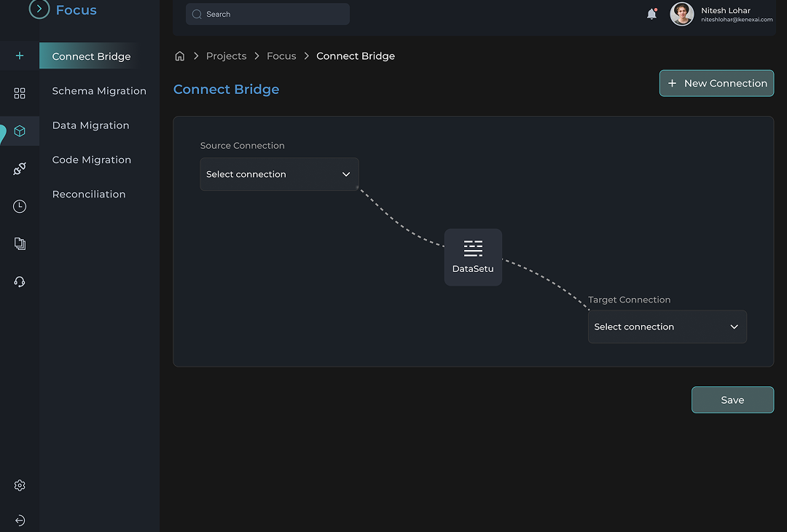Select the cube icon in the sidebar
The image size is (787, 532).
coord(20,131)
